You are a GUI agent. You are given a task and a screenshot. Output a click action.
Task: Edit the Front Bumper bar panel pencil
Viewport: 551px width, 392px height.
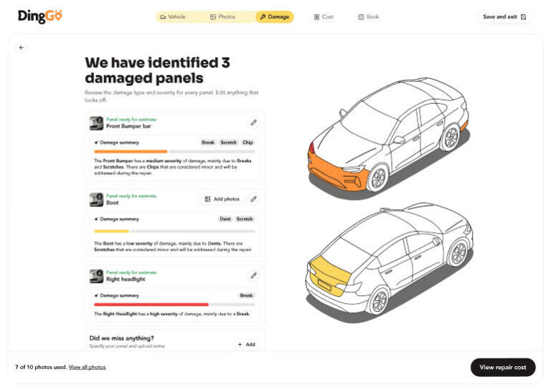click(253, 123)
